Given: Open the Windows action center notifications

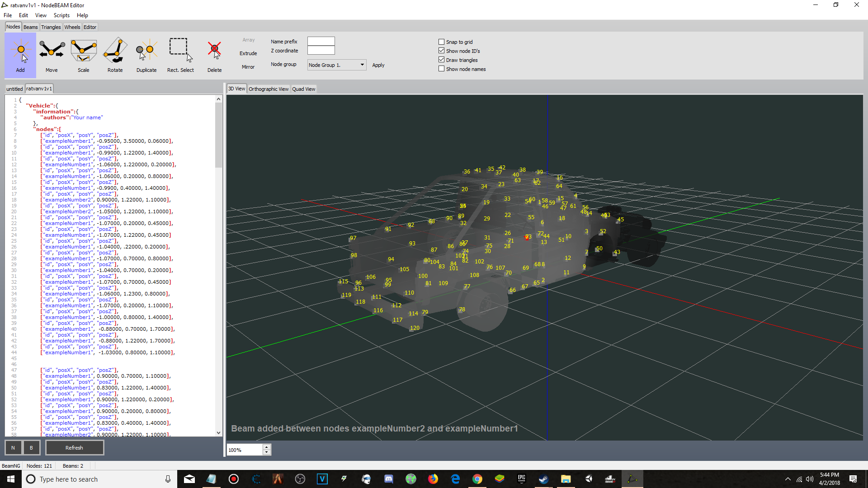Looking at the screenshot, I should pyautogui.click(x=853, y=479).
